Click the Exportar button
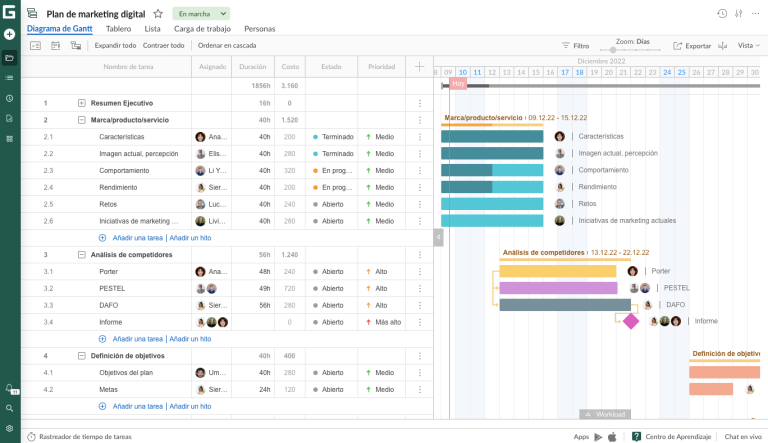 point(692,46)
